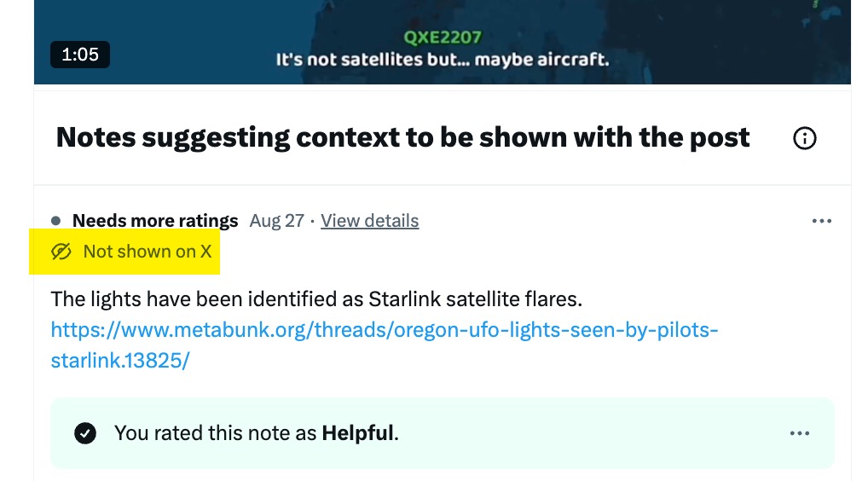The image size is (868, 481).
Task: Click the crossed-out eye icon
Action: (x=61, y=252)
